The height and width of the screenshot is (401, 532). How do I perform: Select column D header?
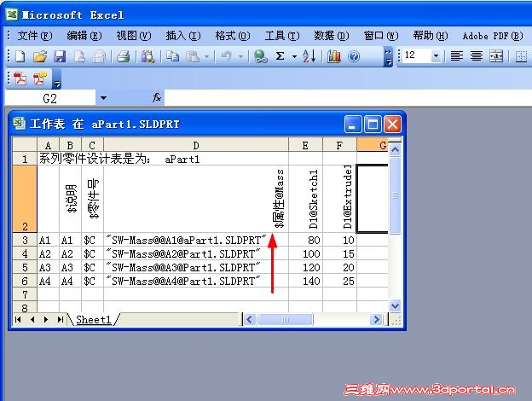(196, 145)
